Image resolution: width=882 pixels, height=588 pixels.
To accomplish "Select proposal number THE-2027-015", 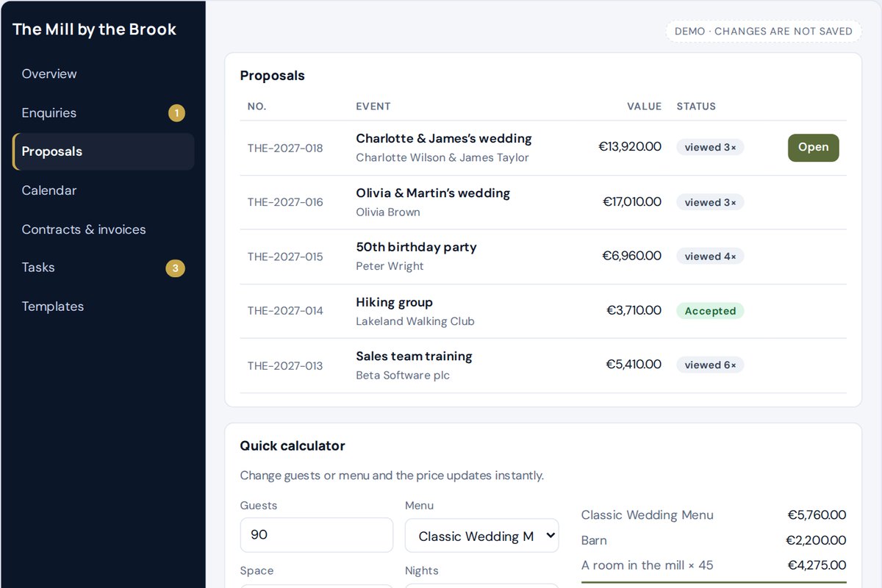I will pyautogui.click(x=285, y=257).
